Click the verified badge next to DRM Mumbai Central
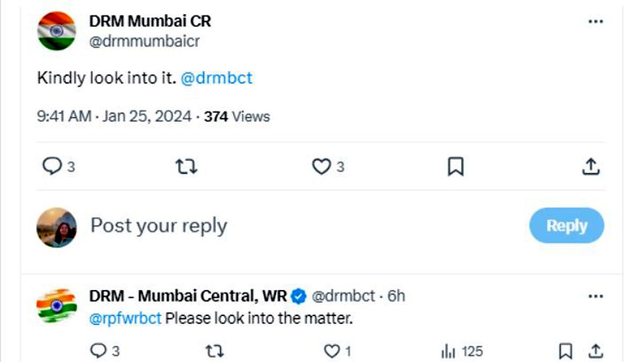The width and height of the screenshot is (644, 362). click(298, 295)
